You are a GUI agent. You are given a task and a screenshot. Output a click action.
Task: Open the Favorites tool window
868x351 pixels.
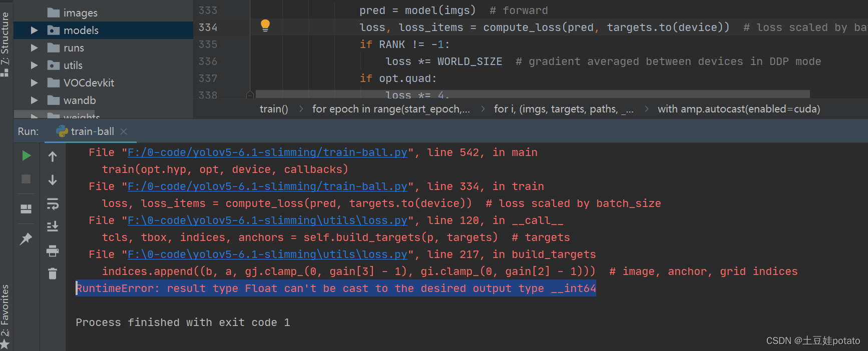(x=5, y=316)
